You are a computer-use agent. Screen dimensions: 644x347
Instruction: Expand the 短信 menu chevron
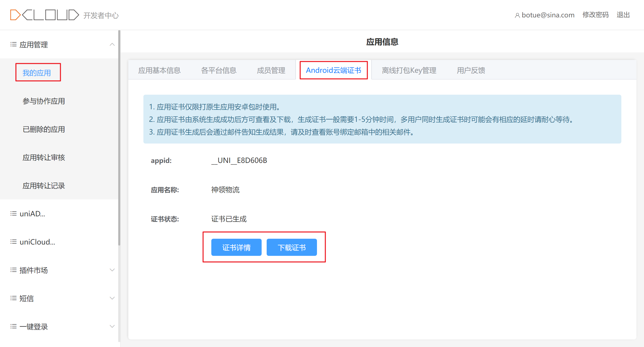pos(112,298)
